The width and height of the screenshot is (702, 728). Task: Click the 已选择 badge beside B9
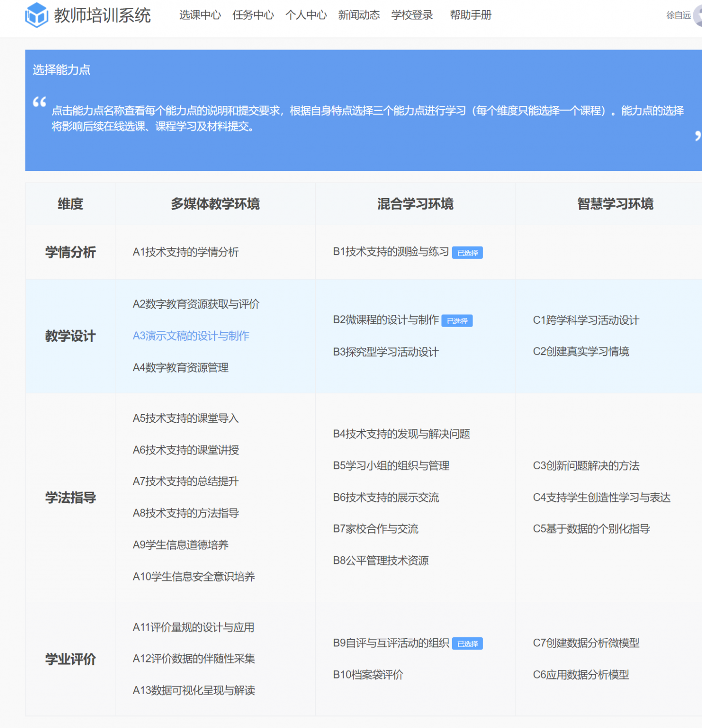[x=467, y=644]
